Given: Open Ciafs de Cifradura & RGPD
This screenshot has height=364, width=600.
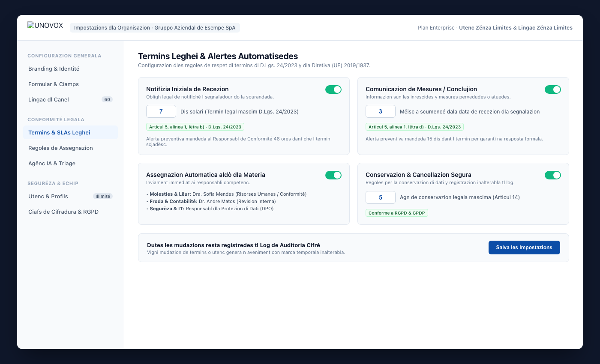Looking at the screenshot, I should click(70, 212).
